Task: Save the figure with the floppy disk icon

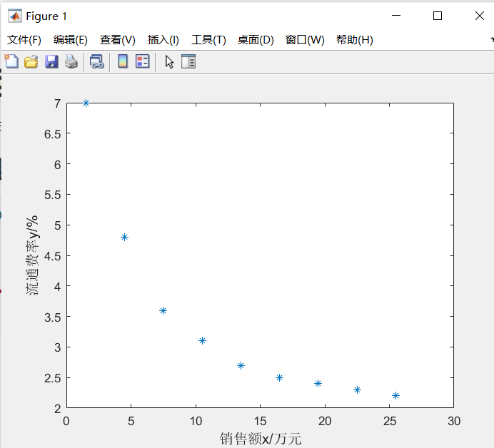Action: 51,62
